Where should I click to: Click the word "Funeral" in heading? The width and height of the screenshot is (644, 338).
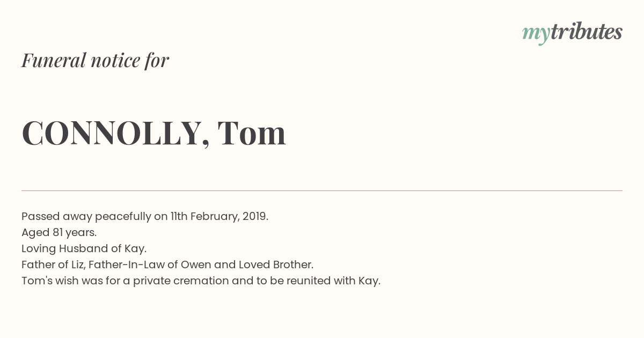click(54, 60)
